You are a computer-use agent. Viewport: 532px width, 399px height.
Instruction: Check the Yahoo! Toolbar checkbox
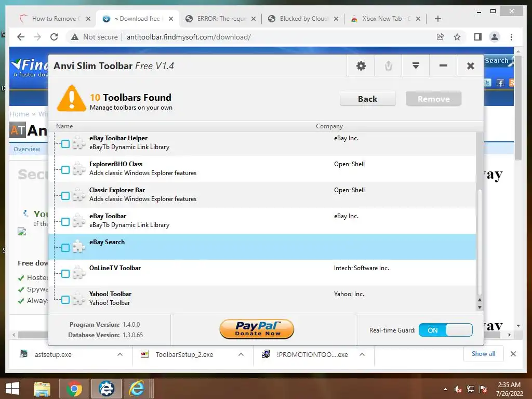click(x=65, y=300)
